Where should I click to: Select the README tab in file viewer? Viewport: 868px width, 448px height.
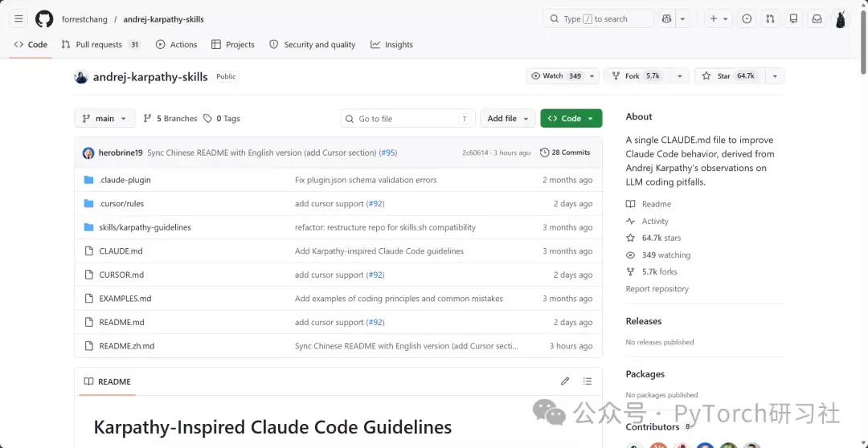(108, 381)
